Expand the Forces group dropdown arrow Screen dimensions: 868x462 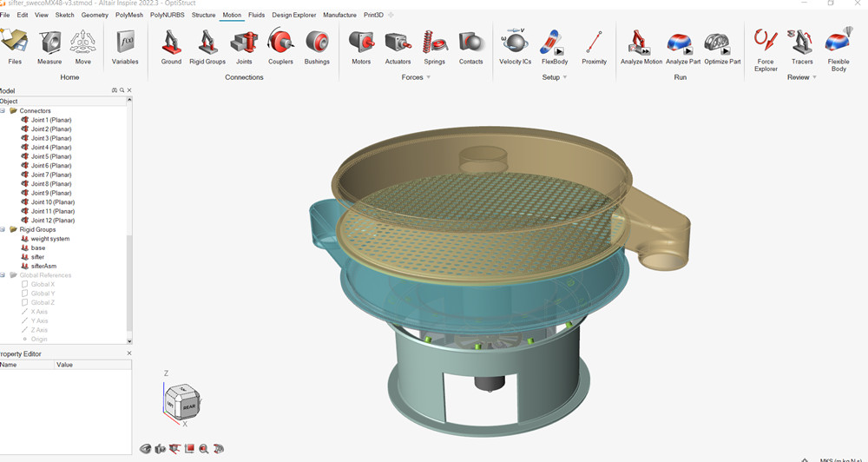pyautogui.click(x=429, y=78)
